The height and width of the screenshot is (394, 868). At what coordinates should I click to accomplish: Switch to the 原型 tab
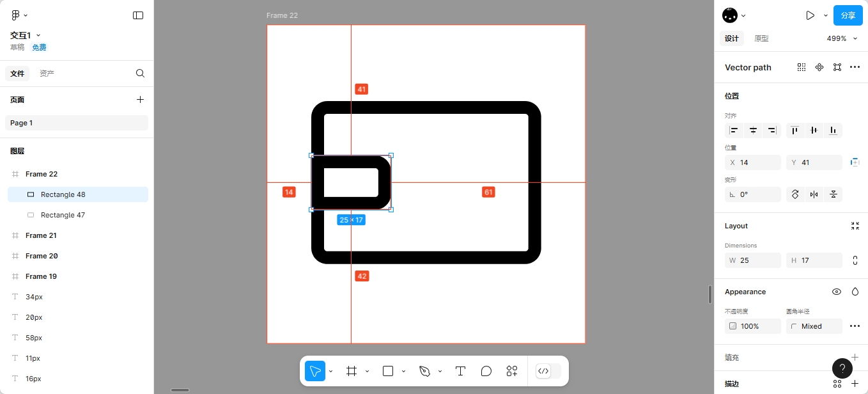(x=761, y=38)
